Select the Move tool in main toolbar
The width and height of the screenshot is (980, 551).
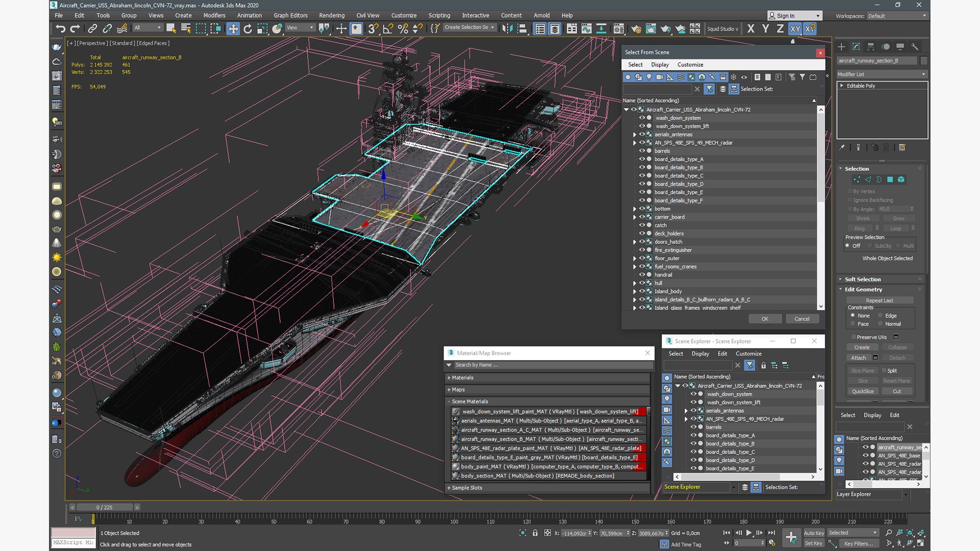[233, 29]
